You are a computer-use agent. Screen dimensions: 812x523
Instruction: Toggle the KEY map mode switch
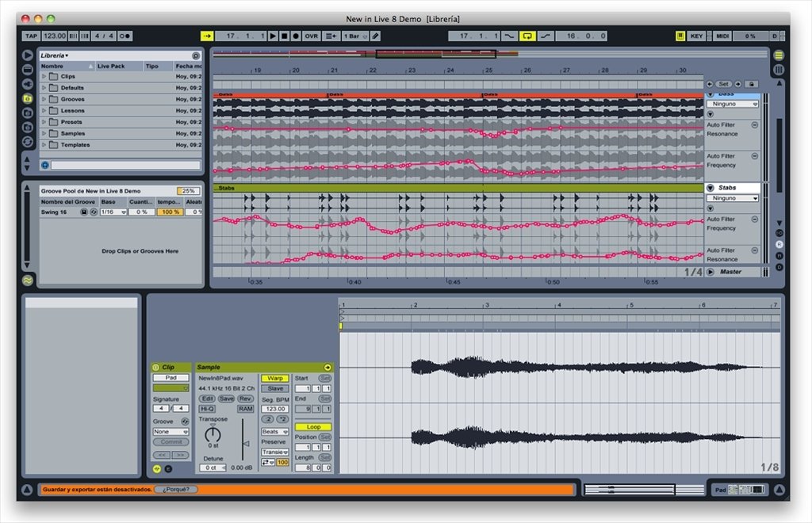pos(696,36)
